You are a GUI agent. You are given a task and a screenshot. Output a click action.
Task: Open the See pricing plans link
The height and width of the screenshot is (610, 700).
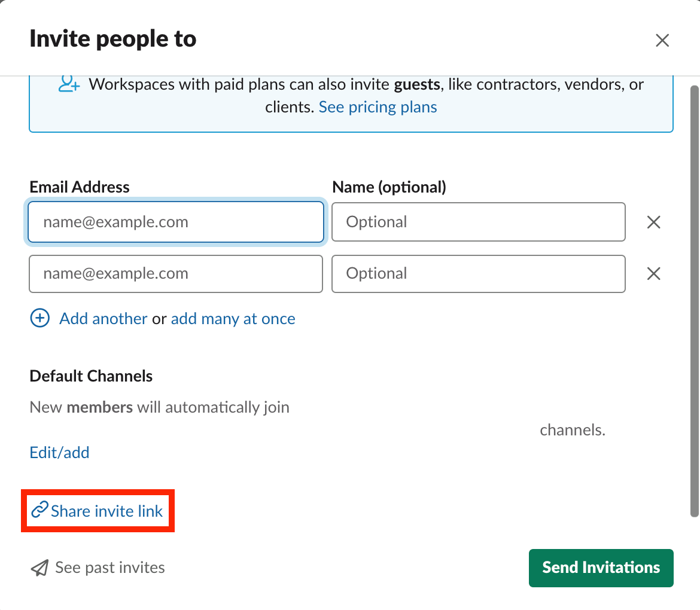coord(378,107)
